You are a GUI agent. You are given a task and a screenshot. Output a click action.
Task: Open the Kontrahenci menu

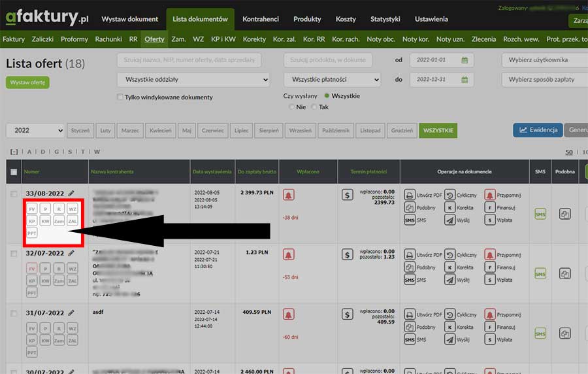click(261, 20)
